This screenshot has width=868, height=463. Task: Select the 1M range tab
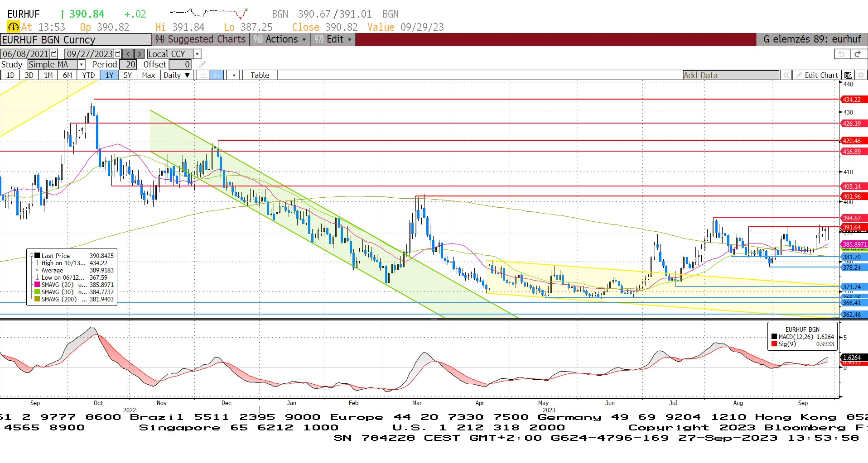point(48,75)
